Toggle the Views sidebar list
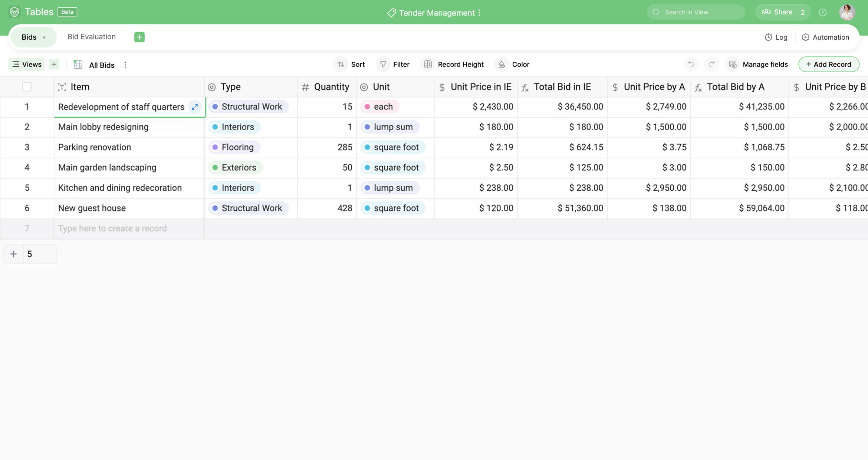Image resolution: width=868 pixels, height=460 pixels. 27,65
